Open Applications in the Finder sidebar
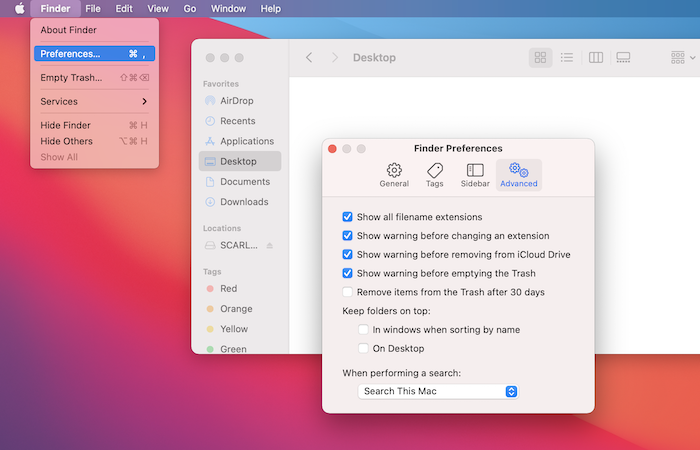The width and height of the screenshot is (700, 450). pos(240,141)
